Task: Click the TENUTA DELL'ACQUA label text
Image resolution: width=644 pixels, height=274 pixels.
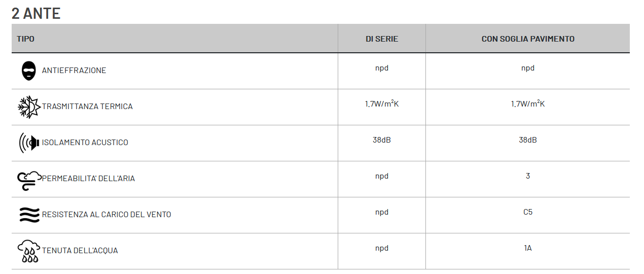Action: coord(80,251)
